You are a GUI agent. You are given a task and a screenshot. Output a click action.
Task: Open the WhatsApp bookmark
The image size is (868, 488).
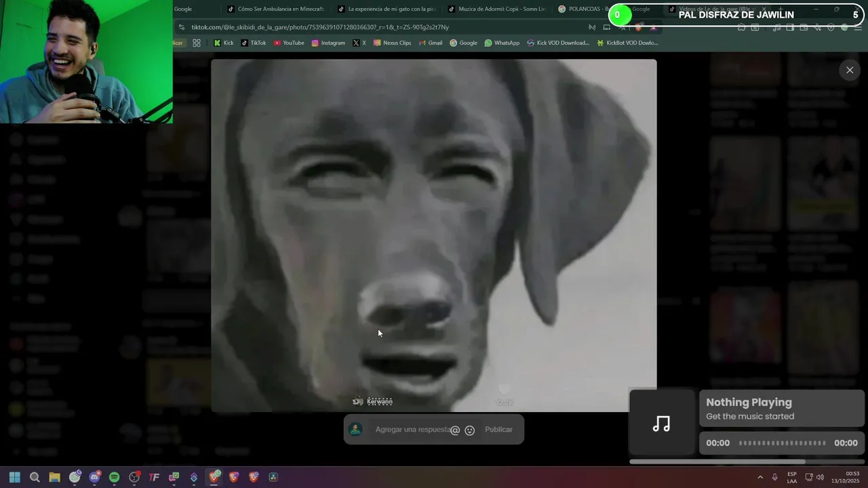pos(502,43)
